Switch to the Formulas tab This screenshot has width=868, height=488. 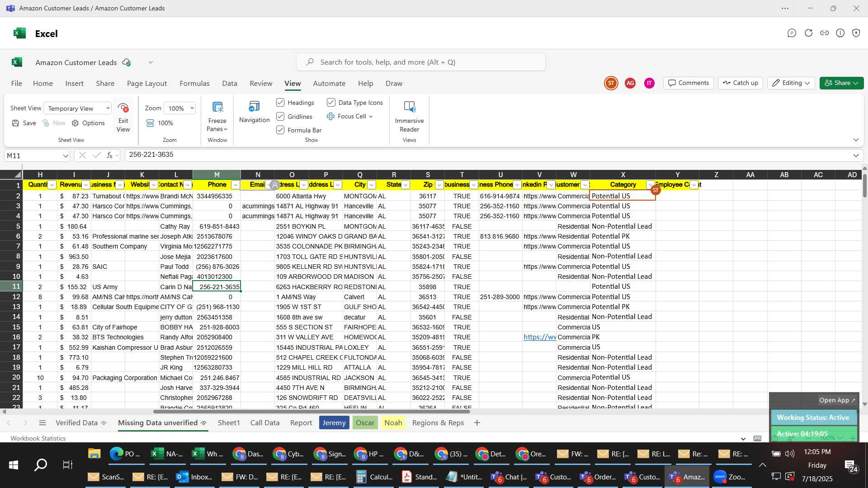(x=194, y=83)
